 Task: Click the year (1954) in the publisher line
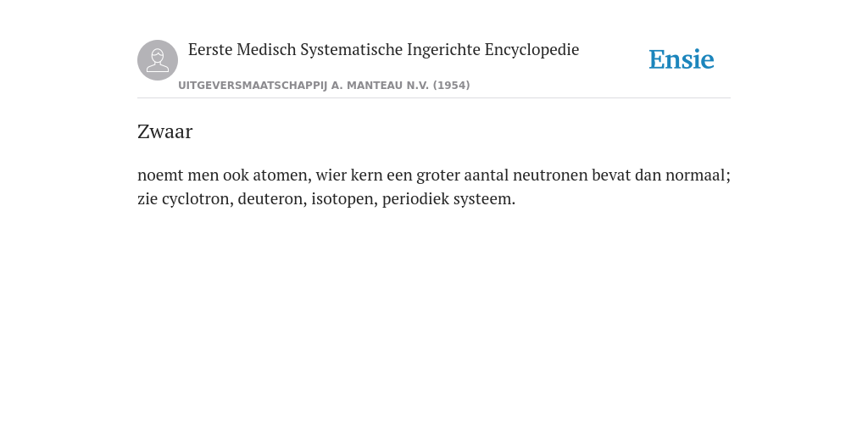(451, 86)
